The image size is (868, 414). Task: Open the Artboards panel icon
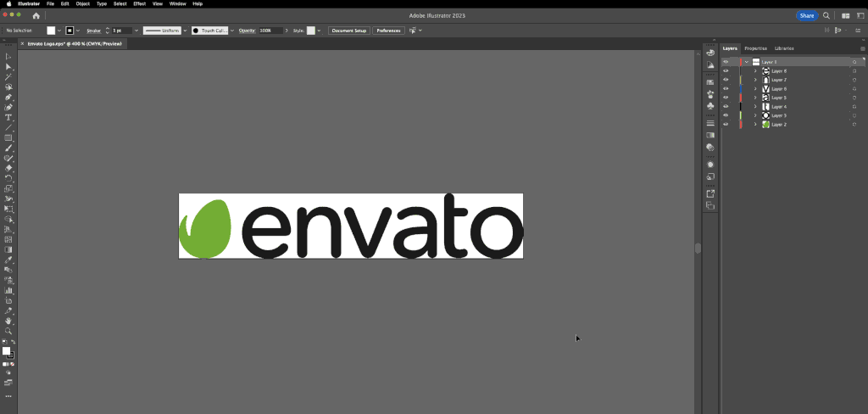coord(710,205)
